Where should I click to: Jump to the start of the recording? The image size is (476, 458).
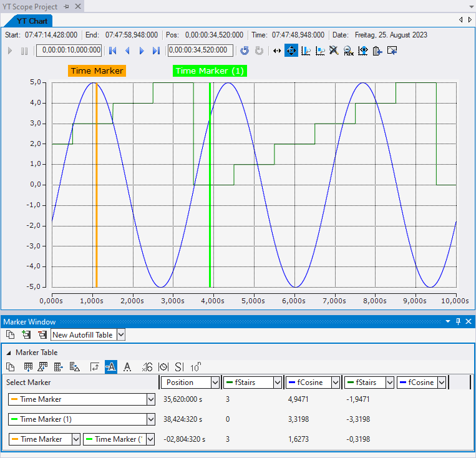[x=113, y=51]
